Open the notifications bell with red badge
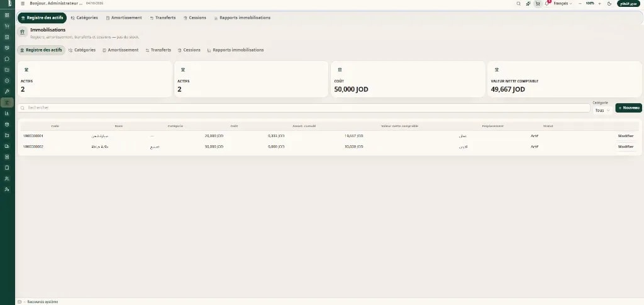 pos(547,3)
